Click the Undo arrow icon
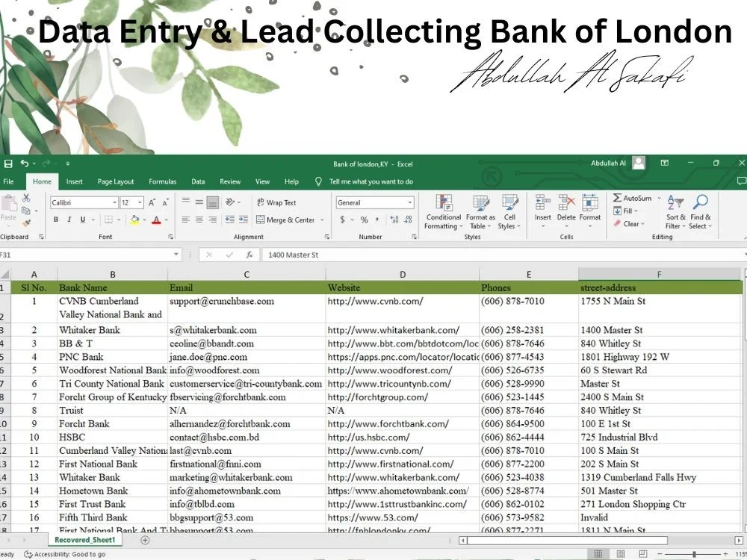 pos(25,164)
